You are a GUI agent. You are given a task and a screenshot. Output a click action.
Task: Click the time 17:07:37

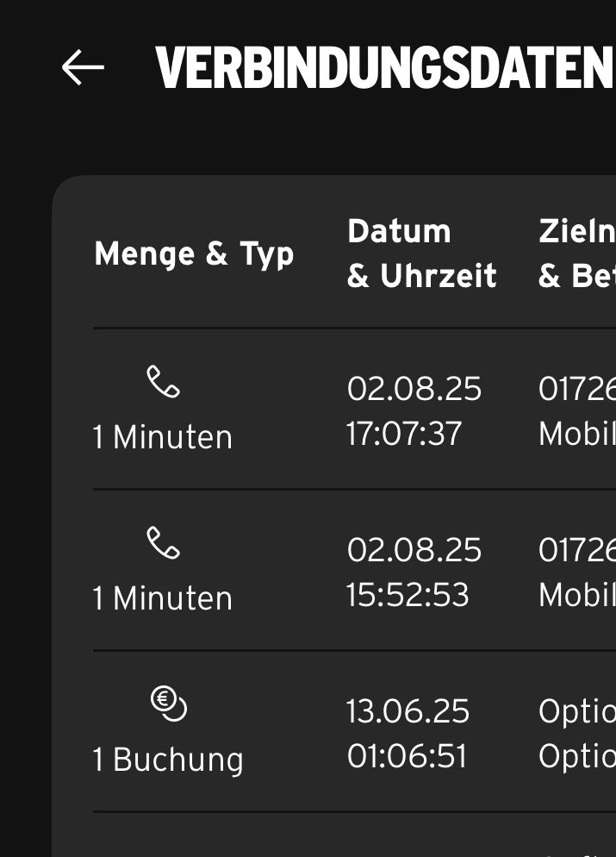[x=405, y=434]
